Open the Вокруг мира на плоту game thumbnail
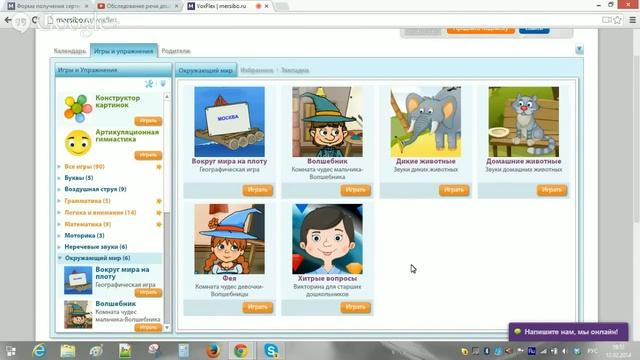Screen dimensions: 640x360 pyautogui.click(x=229, y=122)
